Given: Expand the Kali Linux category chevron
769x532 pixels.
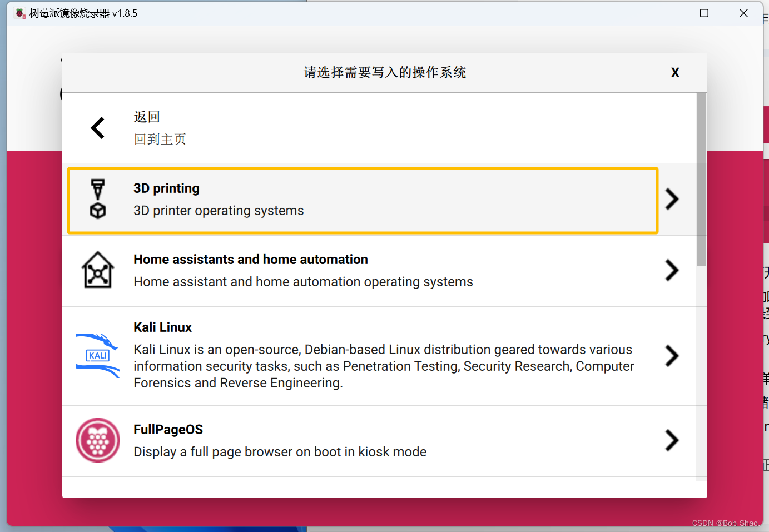Looking at the screenshot, I should coord(672,356).
